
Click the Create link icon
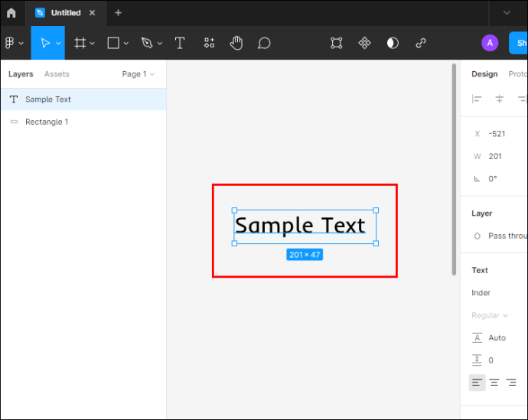tap(421, 43)
